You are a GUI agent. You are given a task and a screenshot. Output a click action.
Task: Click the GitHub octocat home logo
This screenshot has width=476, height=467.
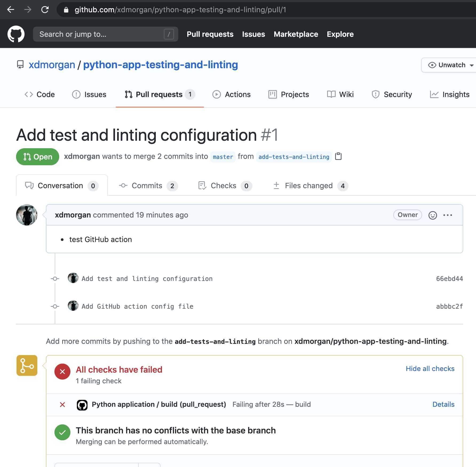click(x=17, y=34)
